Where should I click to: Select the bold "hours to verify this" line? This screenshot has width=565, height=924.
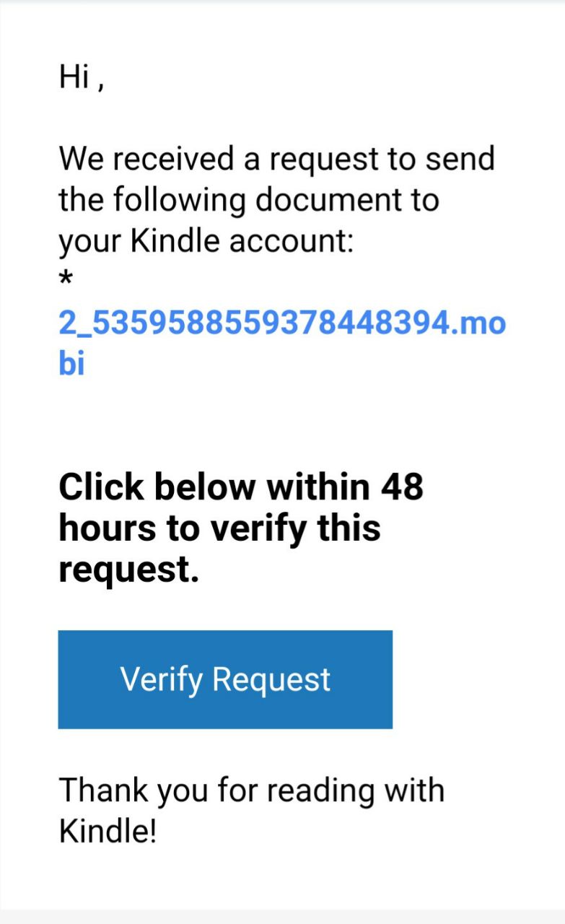(219, 528)
